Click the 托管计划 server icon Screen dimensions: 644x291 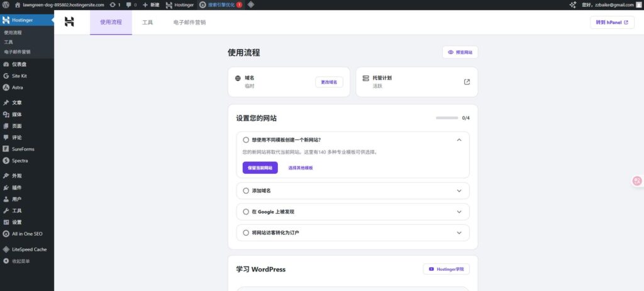(x=365, y=78)
